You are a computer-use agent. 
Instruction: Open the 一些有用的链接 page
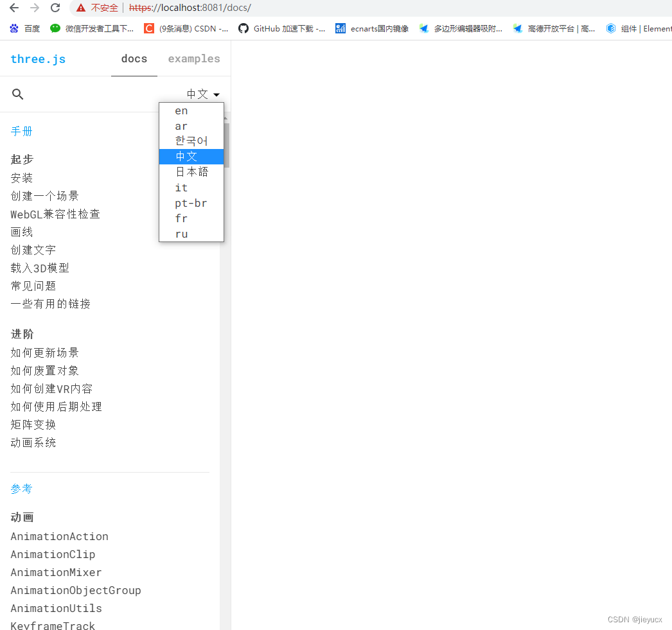point(51,304)
